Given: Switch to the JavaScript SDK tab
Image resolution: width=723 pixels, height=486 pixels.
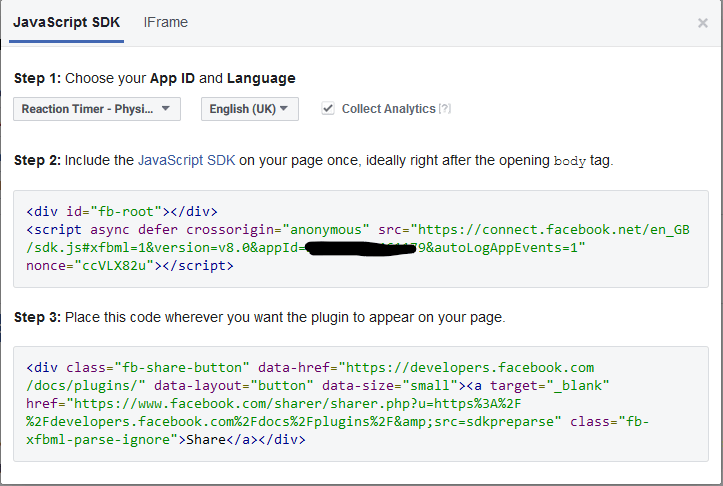Looking at the screenshot, I should click(66, 22).
